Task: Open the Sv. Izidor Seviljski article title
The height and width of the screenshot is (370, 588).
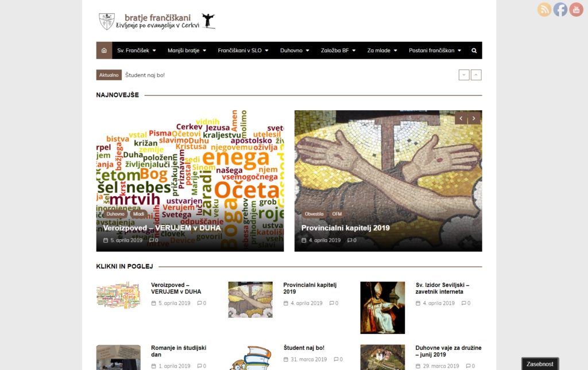Action: pos(443,289)
